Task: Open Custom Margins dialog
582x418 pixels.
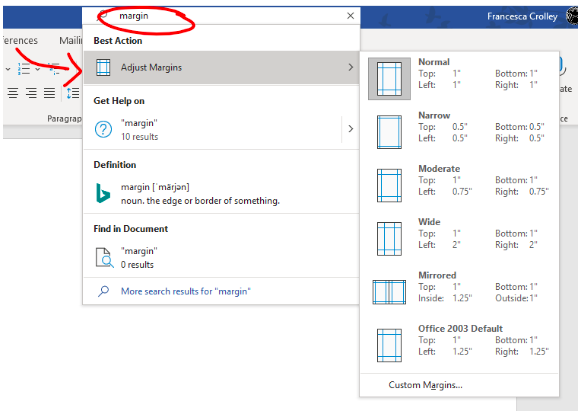Action: [460, 385]
